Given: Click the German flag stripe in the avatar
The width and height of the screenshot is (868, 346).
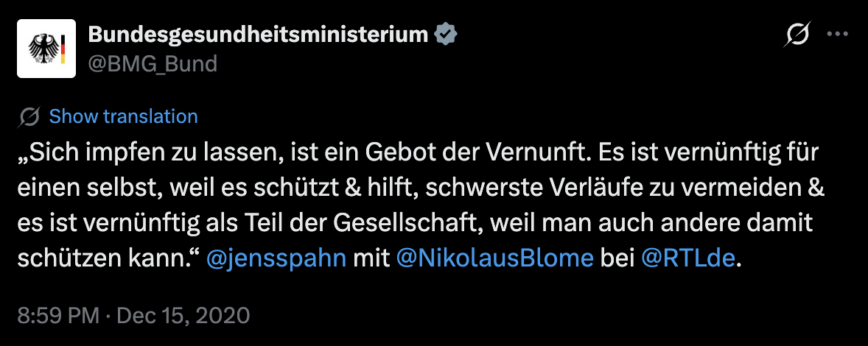Looking at the screenshot, I should pos(64,49).
